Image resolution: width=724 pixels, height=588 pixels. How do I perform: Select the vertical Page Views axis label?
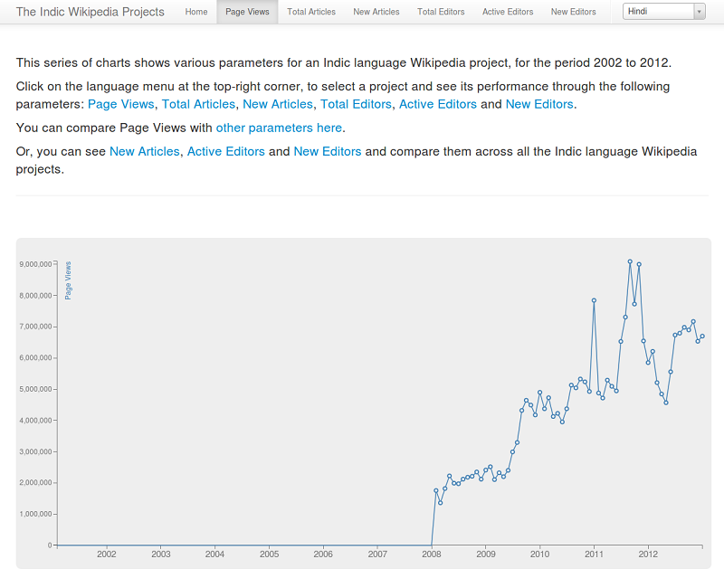(x=67, y=281)
